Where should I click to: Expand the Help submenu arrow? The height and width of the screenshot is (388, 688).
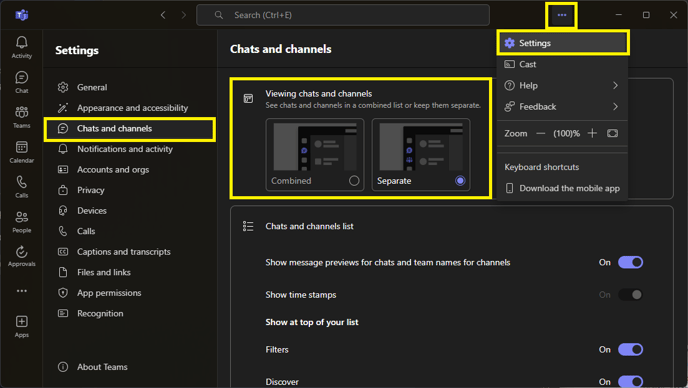pyautogui.click(x=615, y=85)
